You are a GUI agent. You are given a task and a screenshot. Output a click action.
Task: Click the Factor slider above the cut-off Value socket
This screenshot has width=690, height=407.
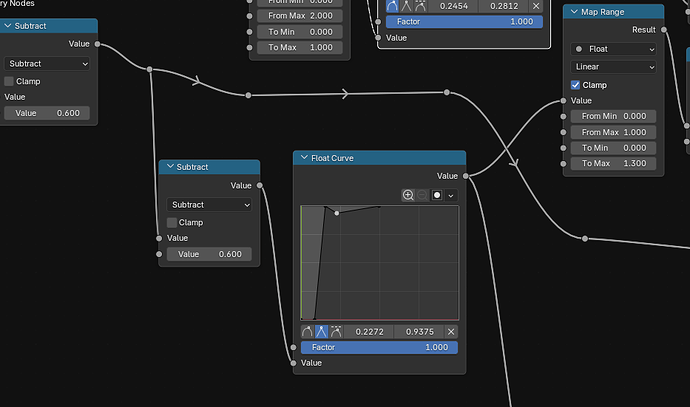(x=464, y=22)
